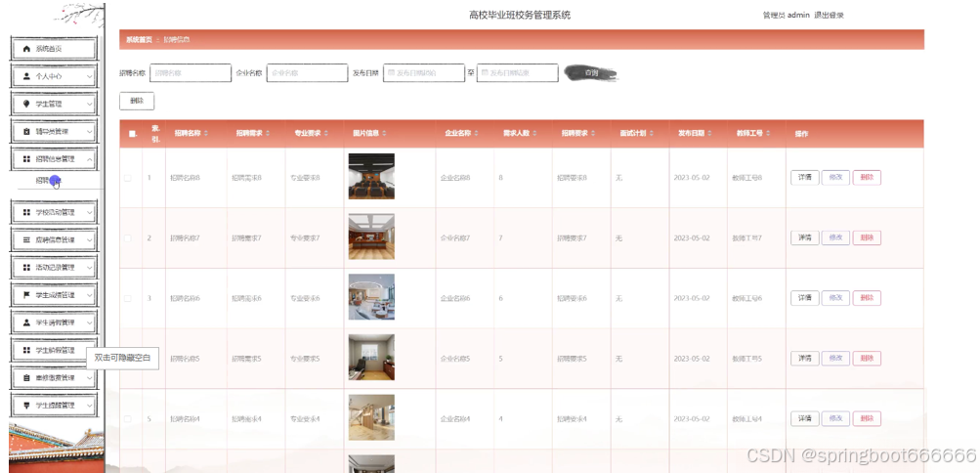
Task: Click 删除 for row 招聘名称6
Action: (x=867, y=298)
